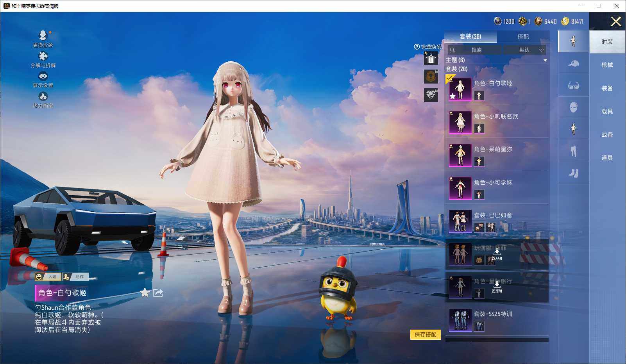Select the pants category icon
The width and height of the screenshot is (626, 364).
click(x=573, y=151)
